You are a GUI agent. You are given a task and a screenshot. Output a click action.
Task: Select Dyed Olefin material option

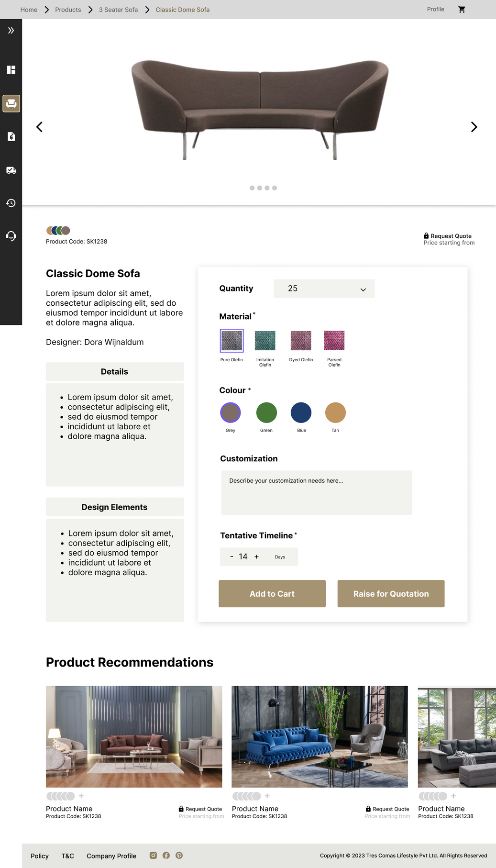click(x=301, y=341)
